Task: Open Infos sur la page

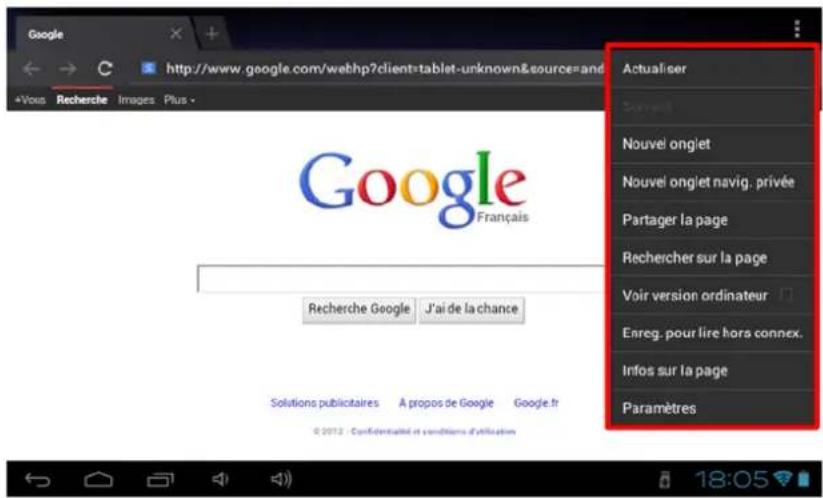Action: [x=713, y=370]
